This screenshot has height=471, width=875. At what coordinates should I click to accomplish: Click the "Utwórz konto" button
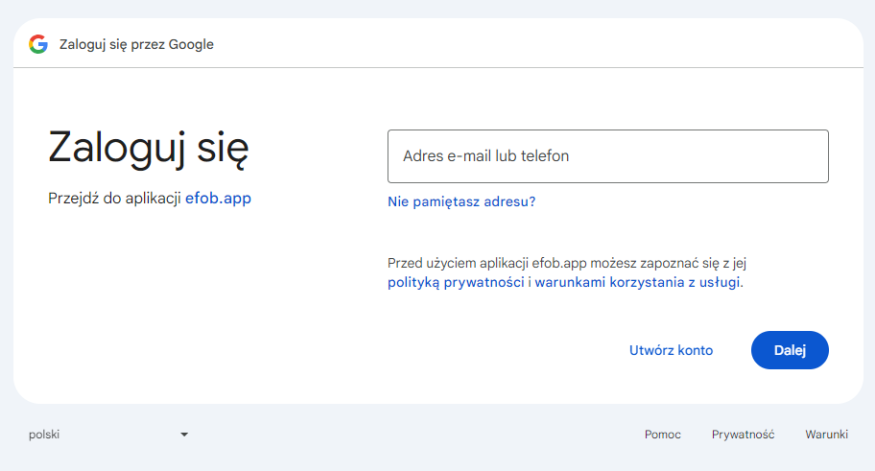[x=670, y=350]
